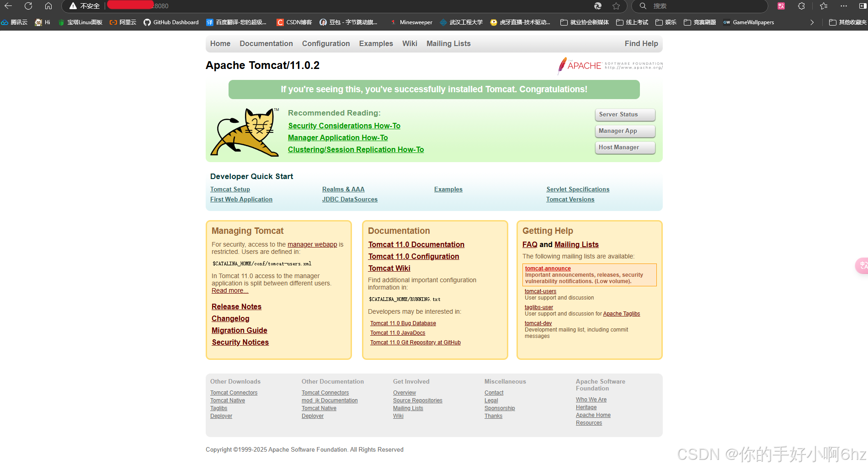Open Sponsorship footer link
The height and width of the screenshot is (469, 868).
coord(500,408)
